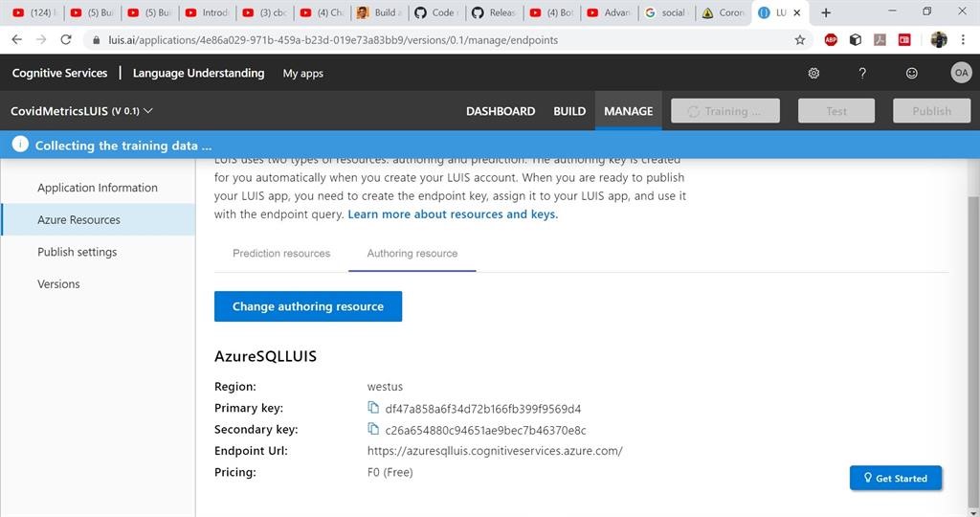Switch to the (124) YouTube tab
Image resolution: width=980 pixels, height=517 pixels.
click(35, 12)
